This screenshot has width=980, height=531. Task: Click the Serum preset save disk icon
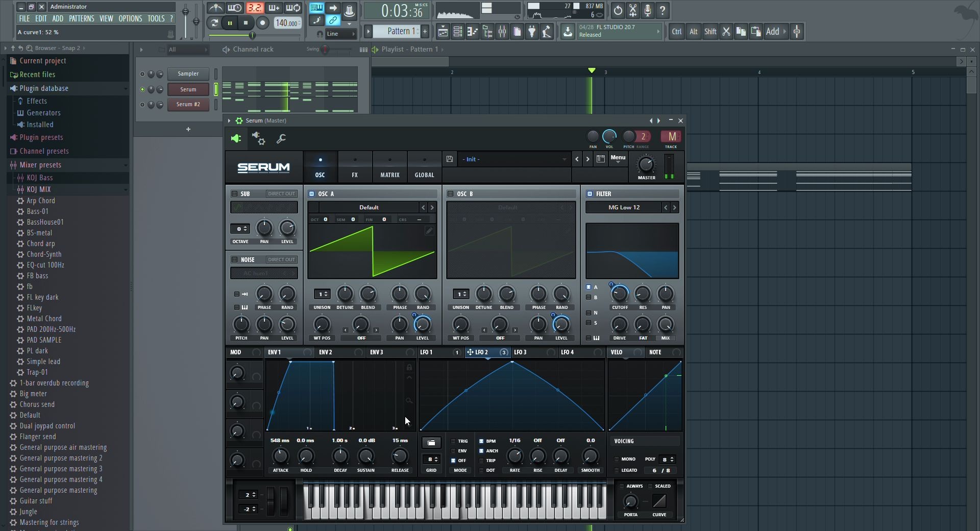[x=450, y=159]
